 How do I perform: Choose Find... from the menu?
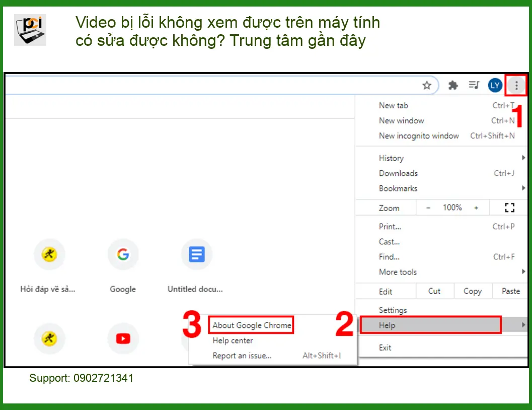tap(441, 257)
